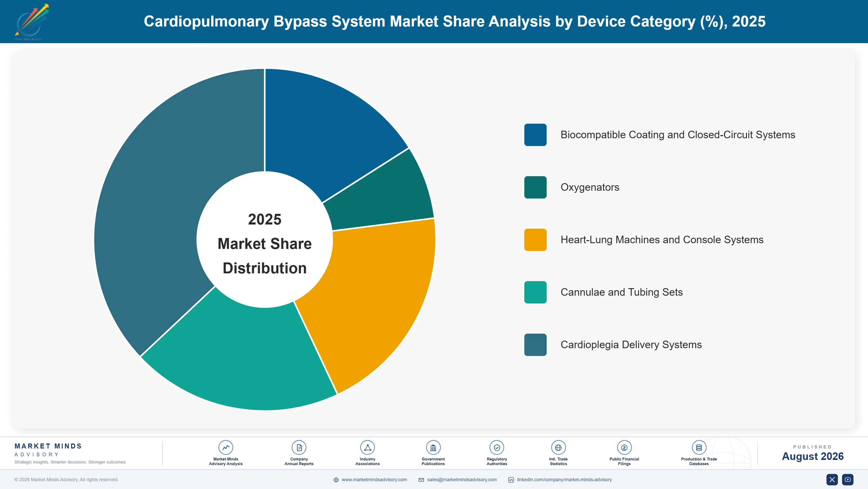Select the Heart-Lung Machines and Console Systems label
868x489 pixels.
click(x=662, y=240)
